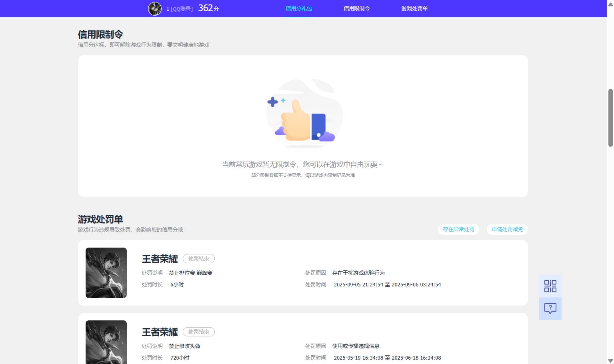Switch to the 信用分礼包 tab
The height and width of the screenshot is (364, 614).
pyautogui.click(x=299, y=8)
